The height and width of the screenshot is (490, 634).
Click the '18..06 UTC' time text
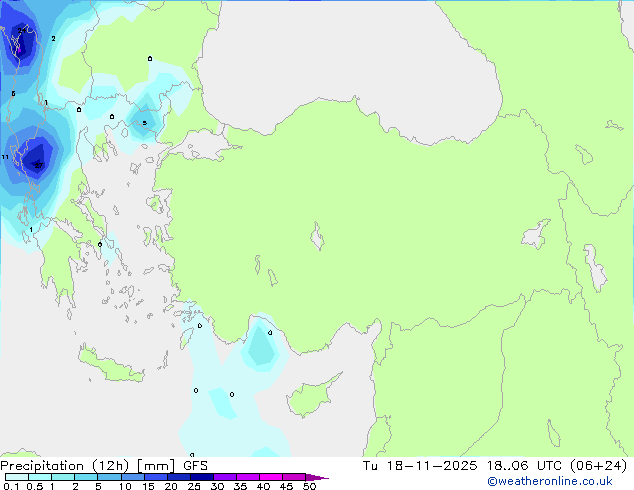point(524,466)
